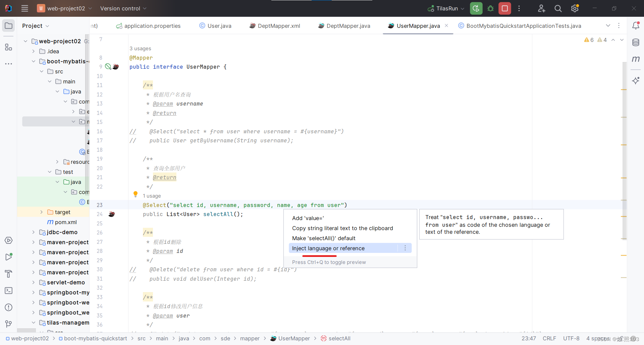
Task: Expand the servlet-demo module
Action: (34, 282)
